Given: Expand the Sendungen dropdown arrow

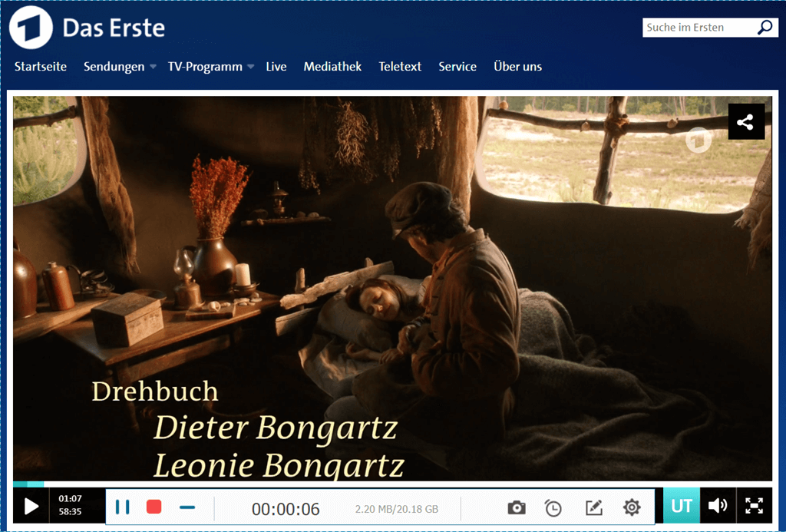Looking at the screenshot, I should coord(153,67).
